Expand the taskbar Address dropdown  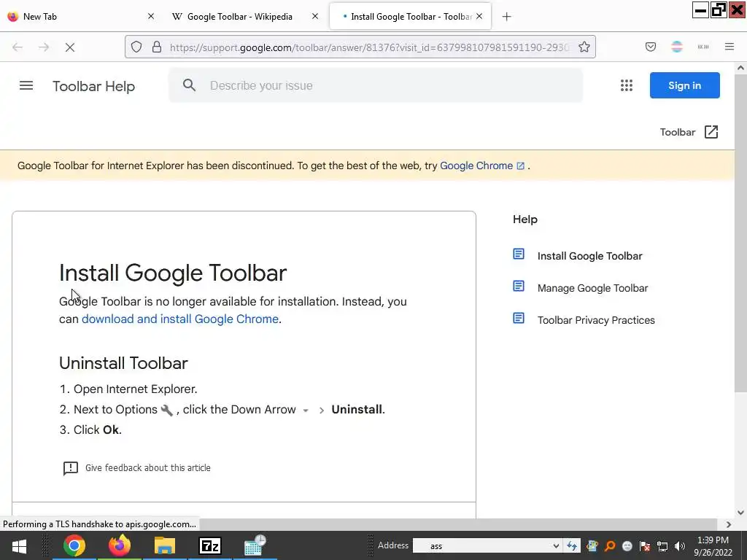pyautogui.click(x=555, y=546)
